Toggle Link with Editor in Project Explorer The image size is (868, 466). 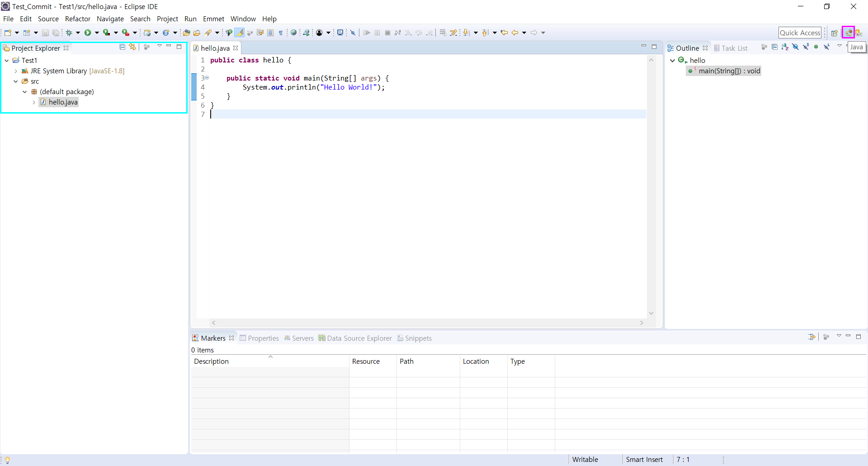click(x=132, y=47)
